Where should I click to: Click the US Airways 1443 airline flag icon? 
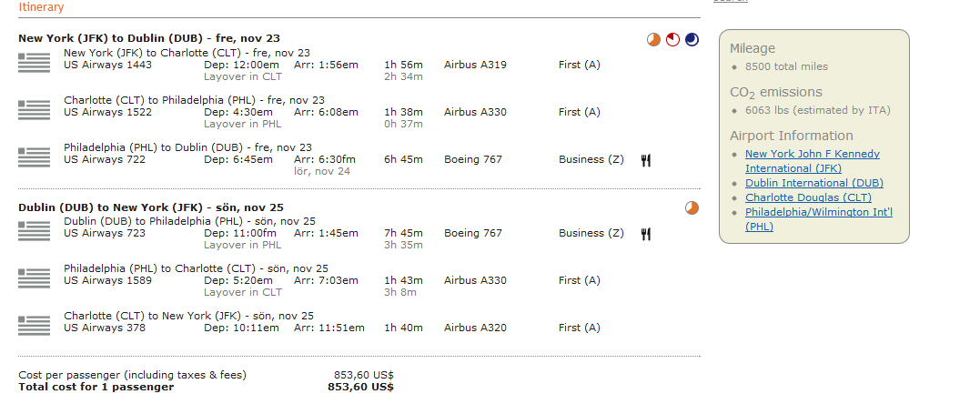tap(35, 62)
